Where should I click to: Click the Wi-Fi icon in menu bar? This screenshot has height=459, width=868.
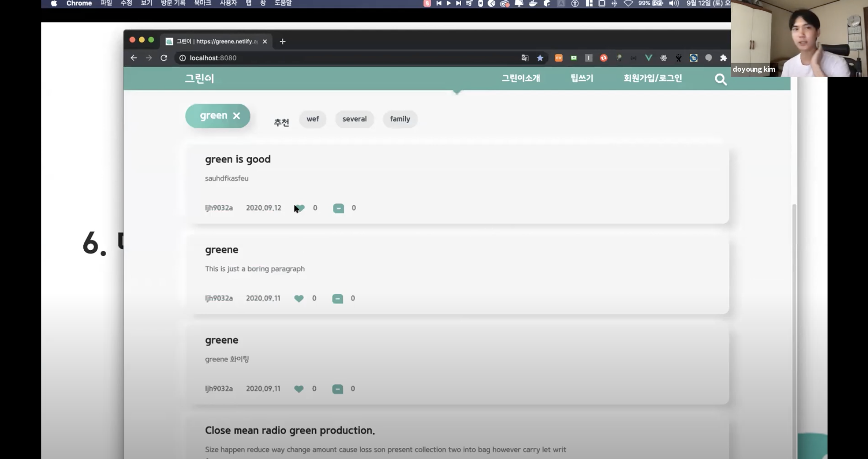(628, 3)
